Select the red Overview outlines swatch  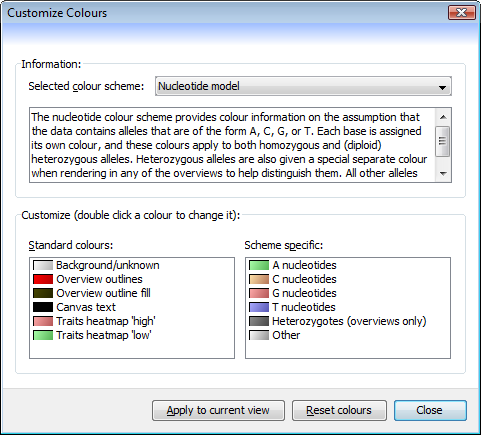point(43,279)
